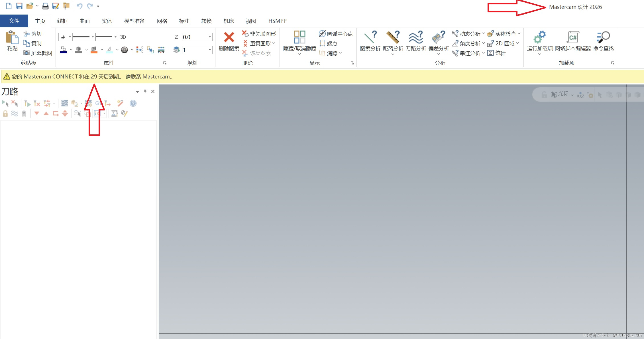This screenshot has width=644, height=339.
Task: Click the red X Delete Entities (删除图素) icon
Action: (229, 37)
